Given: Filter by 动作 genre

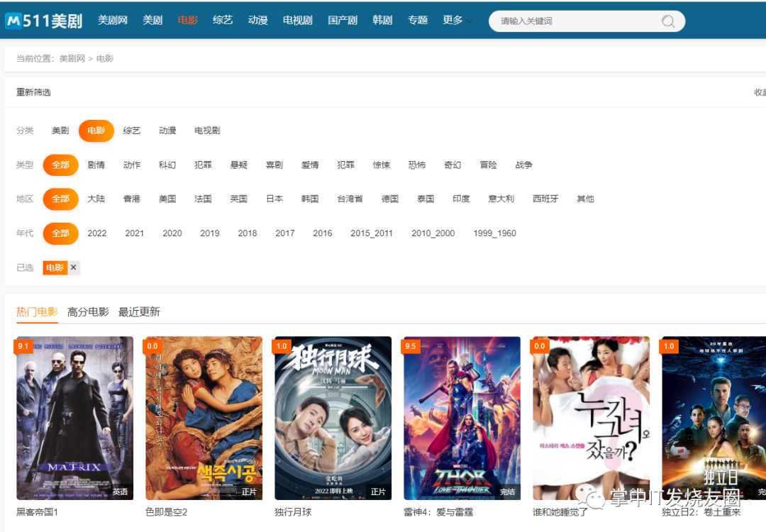Looking at the screenshot, I should click(x=132, y=165).
